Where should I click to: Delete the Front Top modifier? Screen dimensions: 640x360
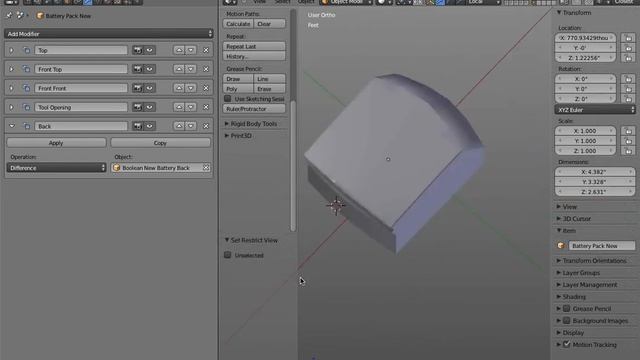(206, 69)
